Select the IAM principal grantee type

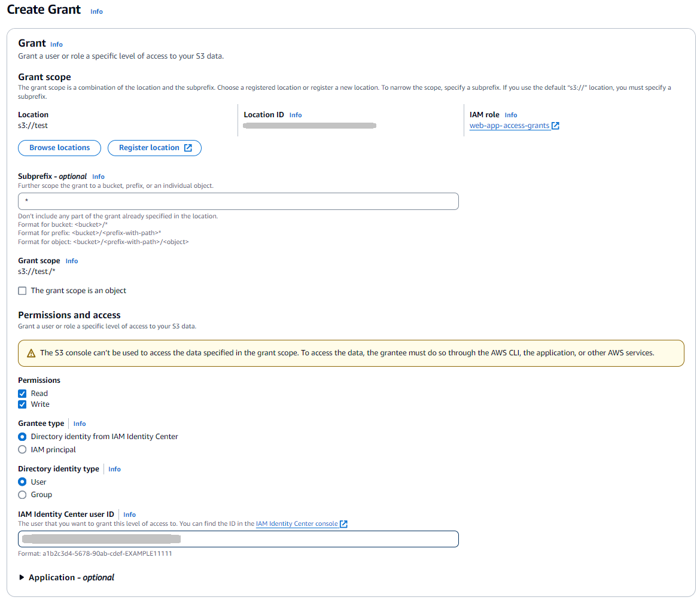click(22, 449)
